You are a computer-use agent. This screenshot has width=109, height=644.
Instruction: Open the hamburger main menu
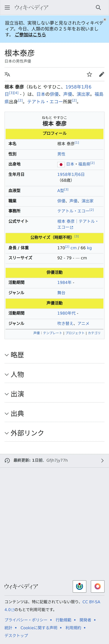click(7, 8)
